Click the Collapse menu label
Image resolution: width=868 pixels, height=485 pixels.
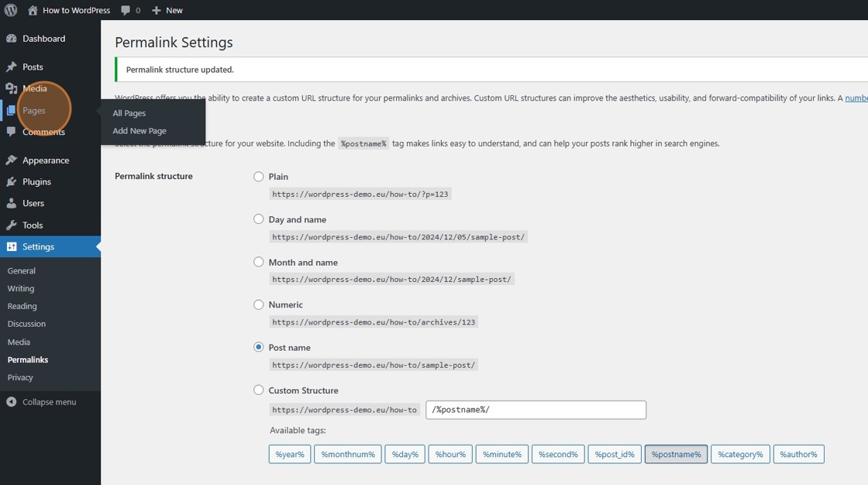pos(50,402)
